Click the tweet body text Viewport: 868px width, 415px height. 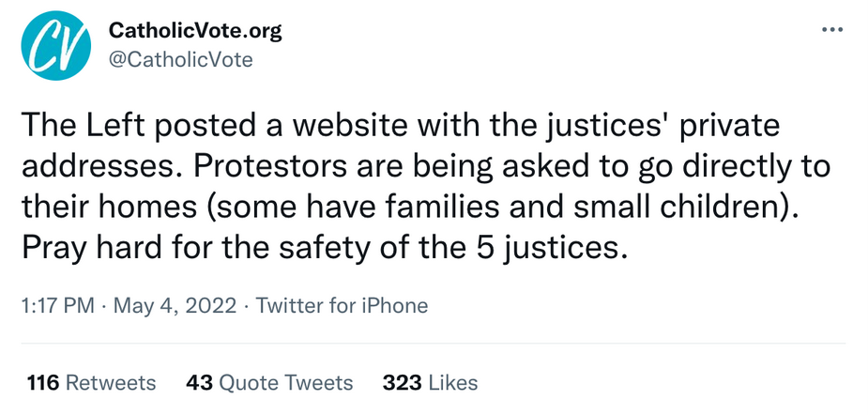(426, 187)
